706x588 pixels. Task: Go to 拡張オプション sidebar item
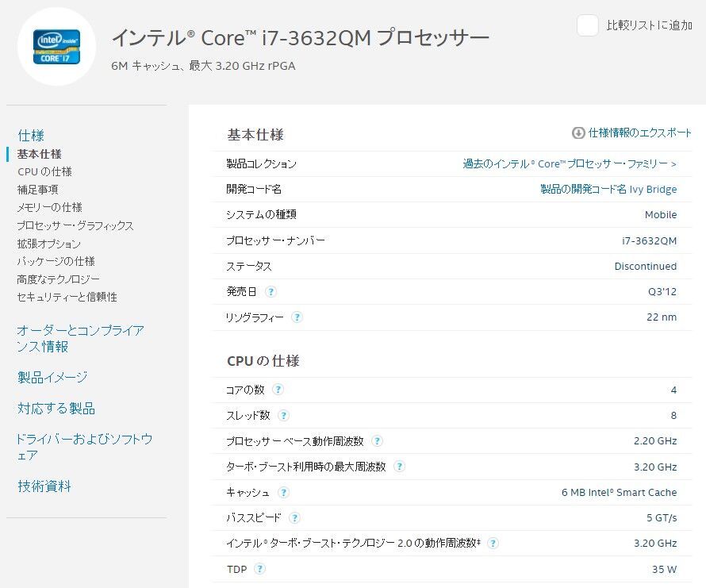click(48, 244)
